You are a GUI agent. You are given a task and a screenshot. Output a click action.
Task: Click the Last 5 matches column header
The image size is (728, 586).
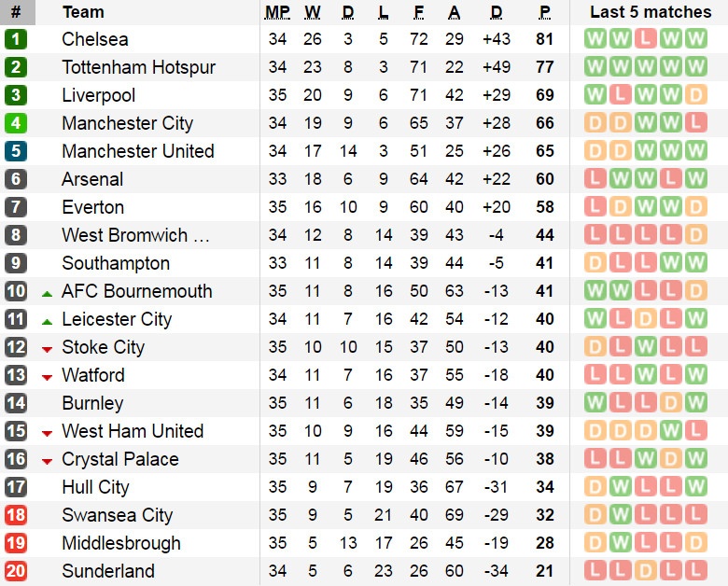coord(651,12)
